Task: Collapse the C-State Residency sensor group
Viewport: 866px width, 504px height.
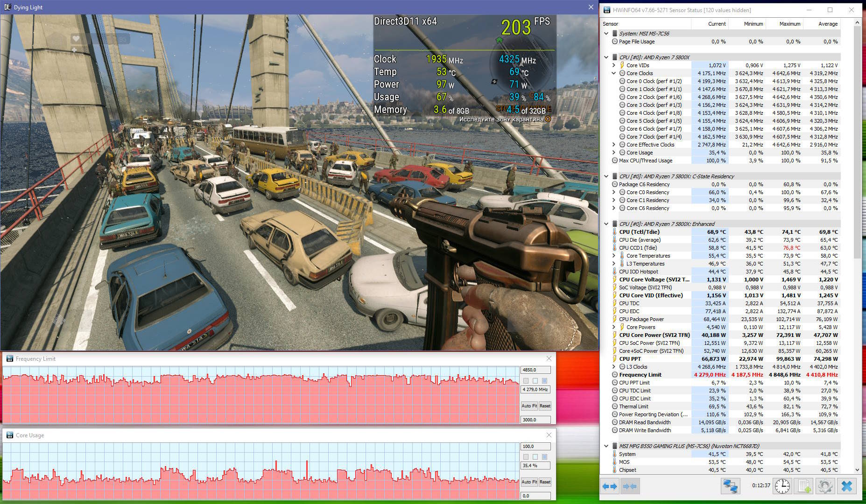Action: [x=606, y=176]
